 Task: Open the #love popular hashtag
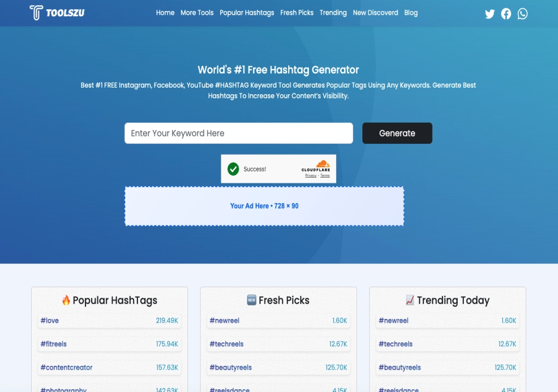point(50,321)
